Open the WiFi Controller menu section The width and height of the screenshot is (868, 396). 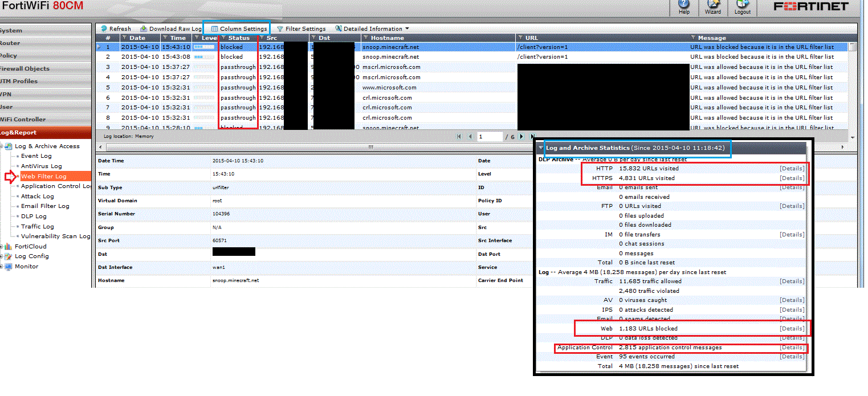coord(46,119)
